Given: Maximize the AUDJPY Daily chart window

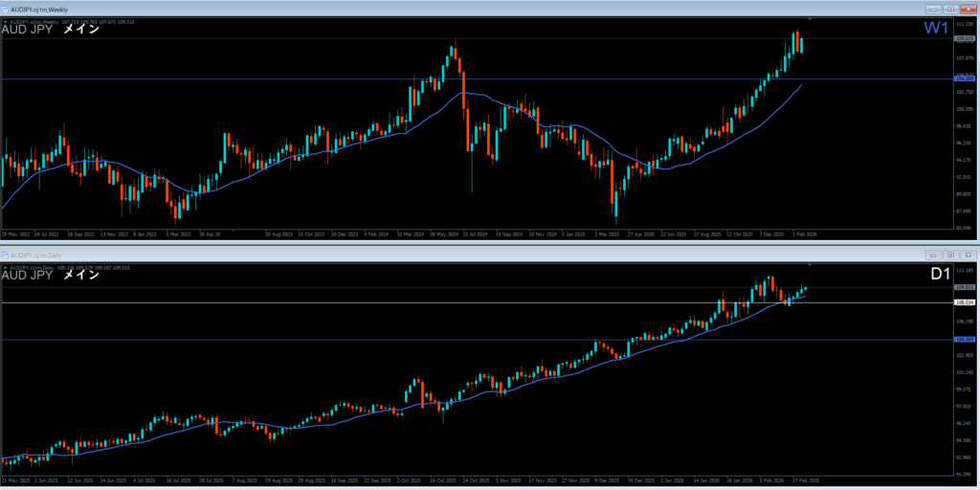Looking at the screenshot, I should click(950, 256).
